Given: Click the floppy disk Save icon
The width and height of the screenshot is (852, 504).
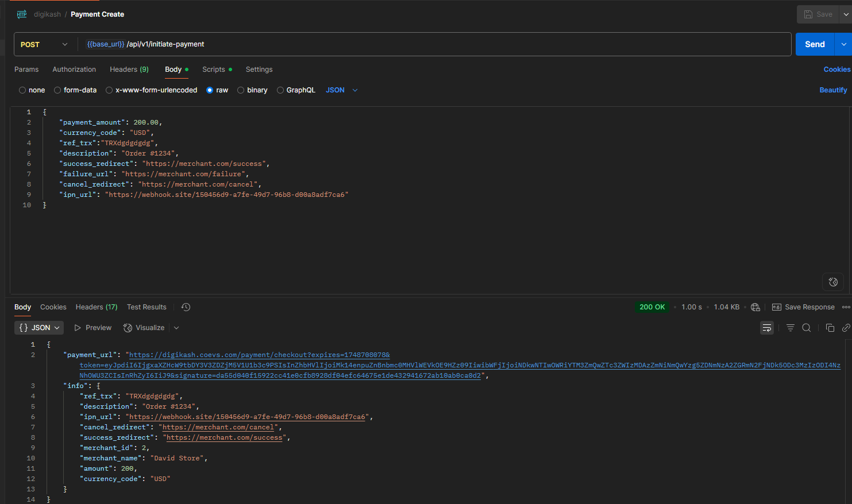Looking at the screenshot, I should [x=808, y=14].
